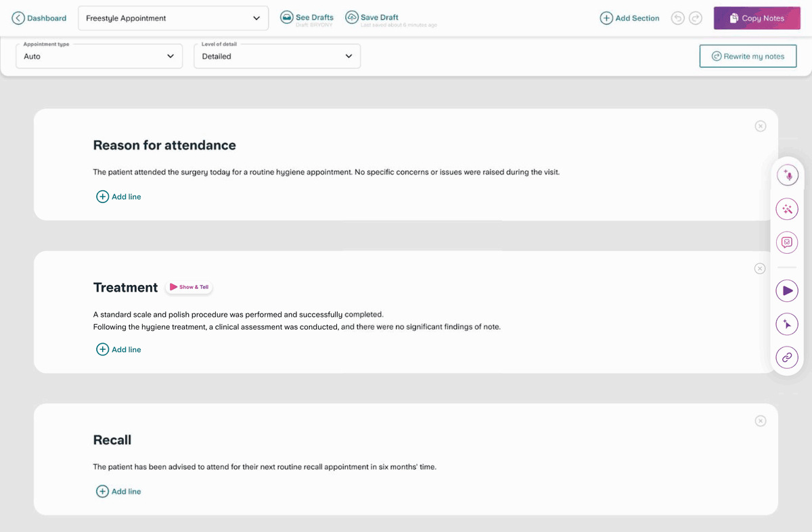
Task: Open the speech bubble checkmark tool in the side toolbar
Action: tap(787, 242)
